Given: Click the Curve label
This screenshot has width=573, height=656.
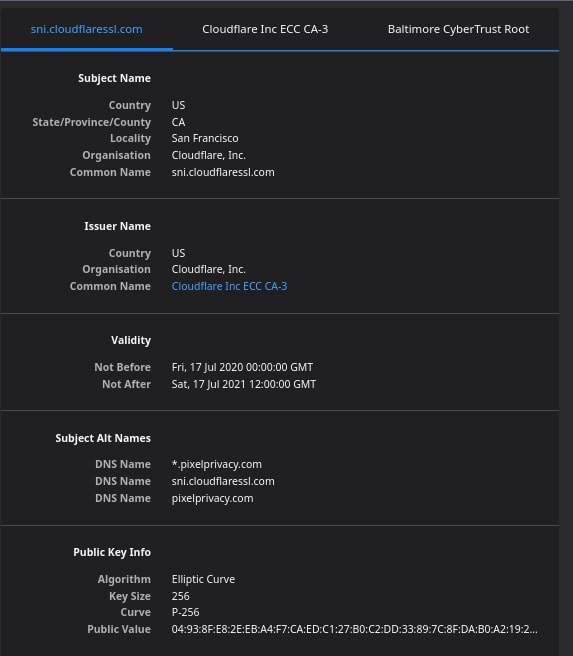Looking at the screenshot, I should pos(136,612).
